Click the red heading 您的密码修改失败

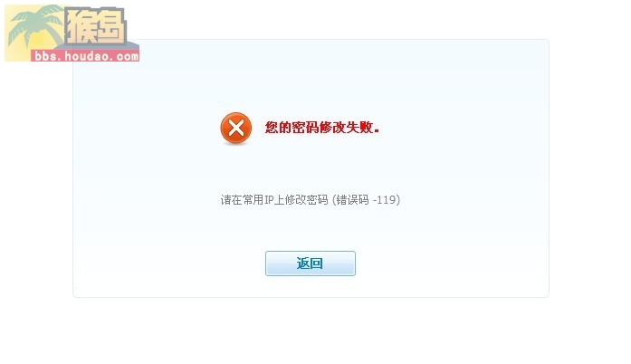[x=322, y=128]
